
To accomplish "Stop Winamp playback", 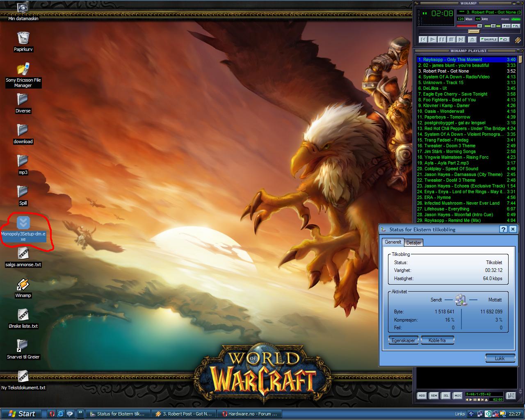I will pyautogui.click(x=452, y=39).
